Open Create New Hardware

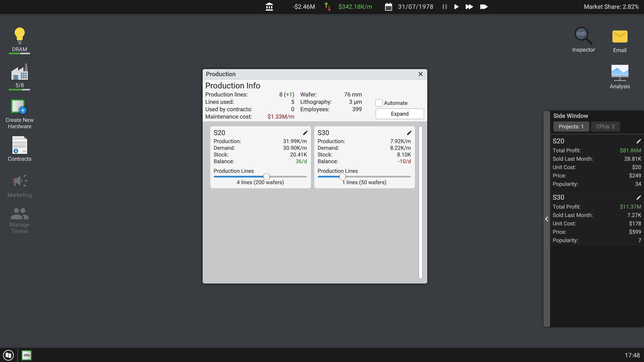[x=19, y=107]
